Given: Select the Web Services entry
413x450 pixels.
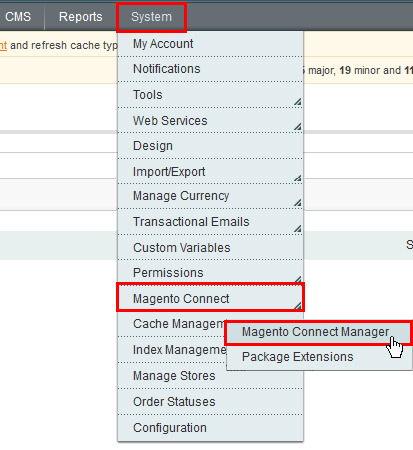Looking at the screenshot, I should point(210,120).
